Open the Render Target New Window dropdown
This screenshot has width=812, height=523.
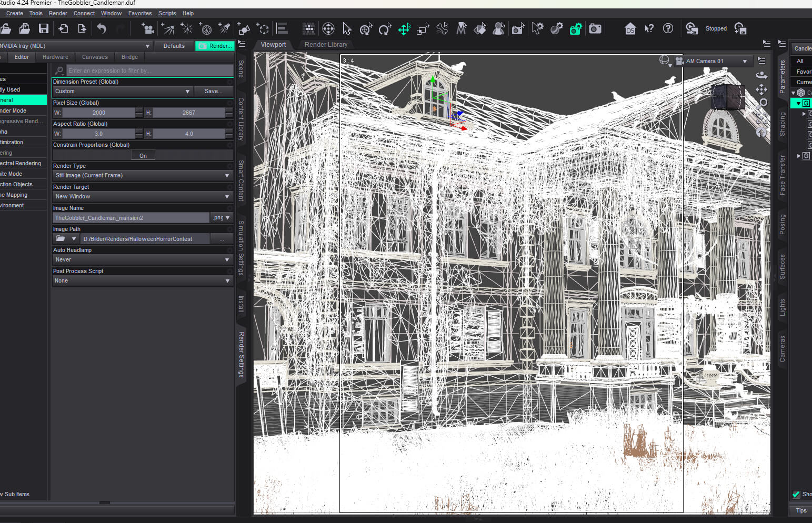click(143, 196)
